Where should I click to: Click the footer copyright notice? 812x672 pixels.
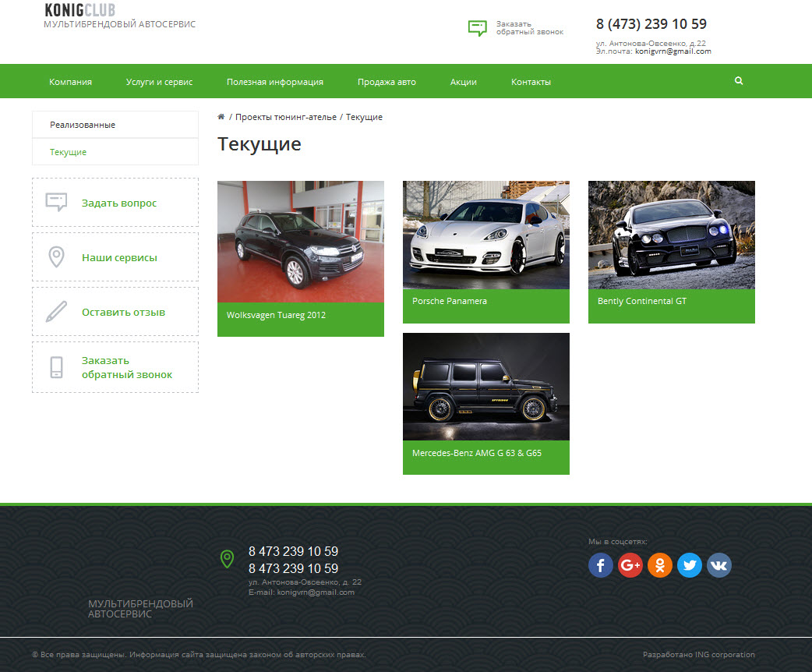click(199, 654)
